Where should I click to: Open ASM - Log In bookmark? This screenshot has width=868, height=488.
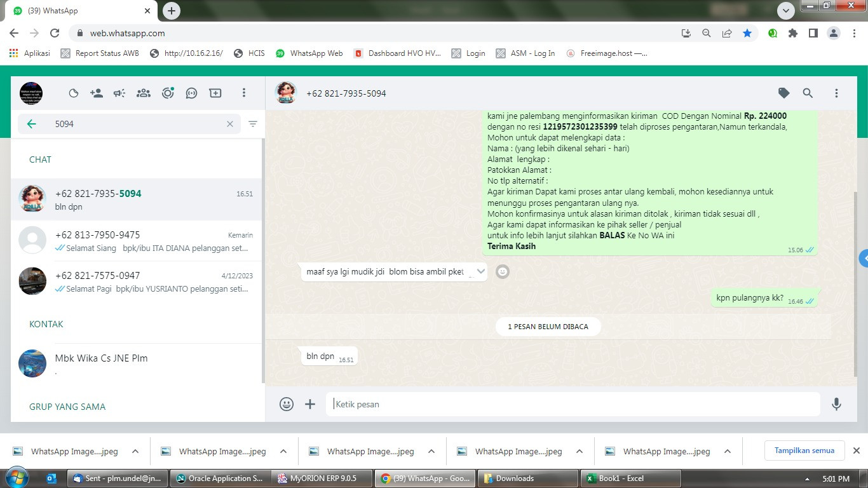[526, 53]
